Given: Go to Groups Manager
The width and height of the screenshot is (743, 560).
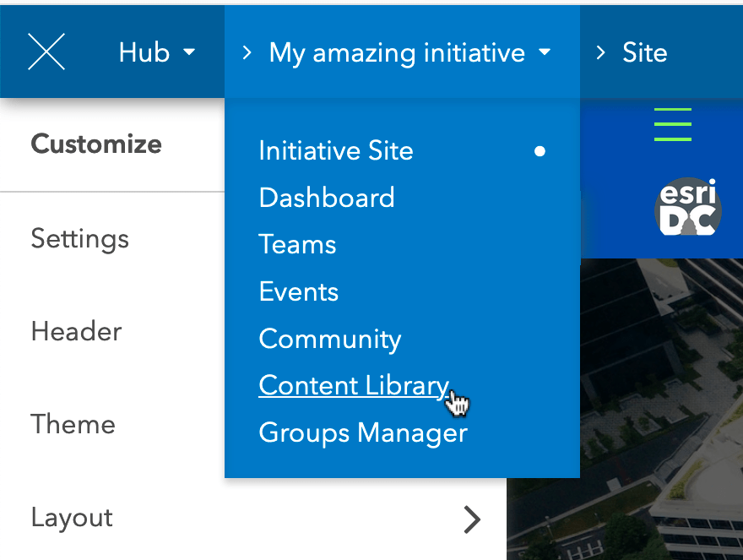Looking at the screenshot, I should [363, 432].
